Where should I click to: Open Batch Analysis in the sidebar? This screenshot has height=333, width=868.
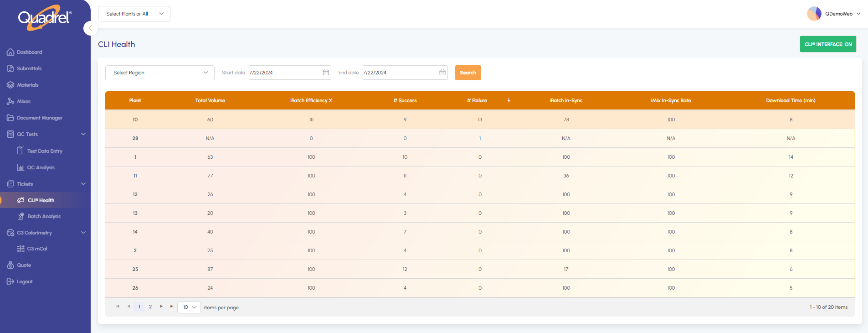[44, 216]
